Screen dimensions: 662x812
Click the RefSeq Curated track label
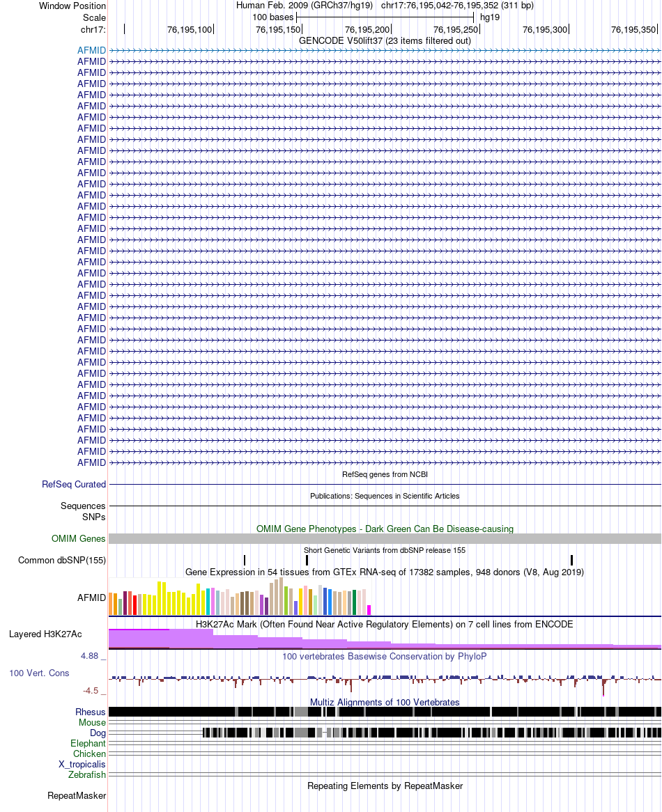[x=74, y=484]
